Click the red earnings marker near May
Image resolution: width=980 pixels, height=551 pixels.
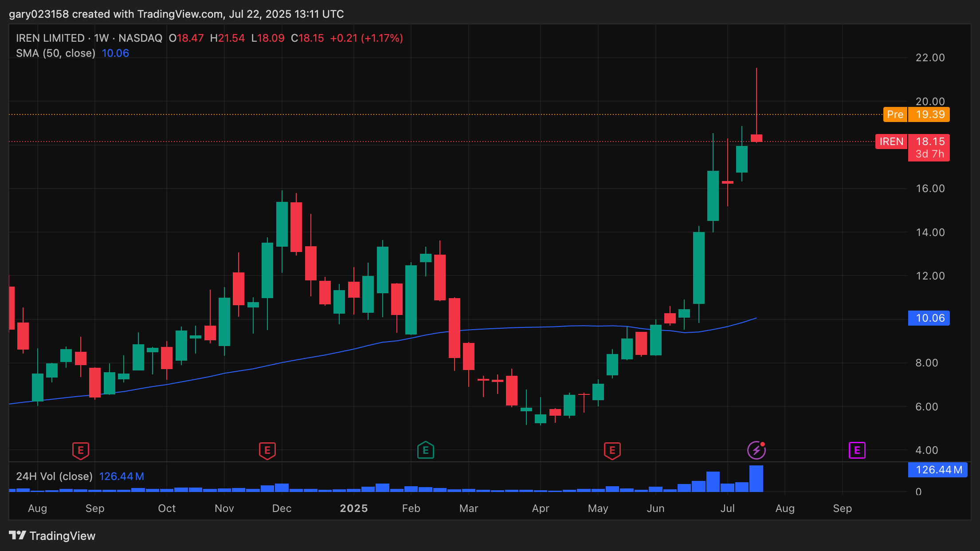point(612,451)
